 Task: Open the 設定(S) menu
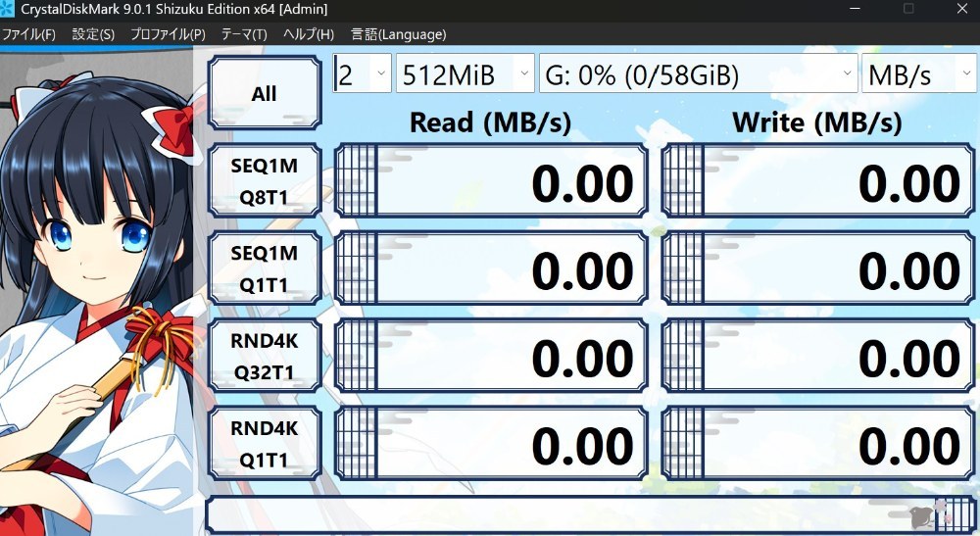93,34
